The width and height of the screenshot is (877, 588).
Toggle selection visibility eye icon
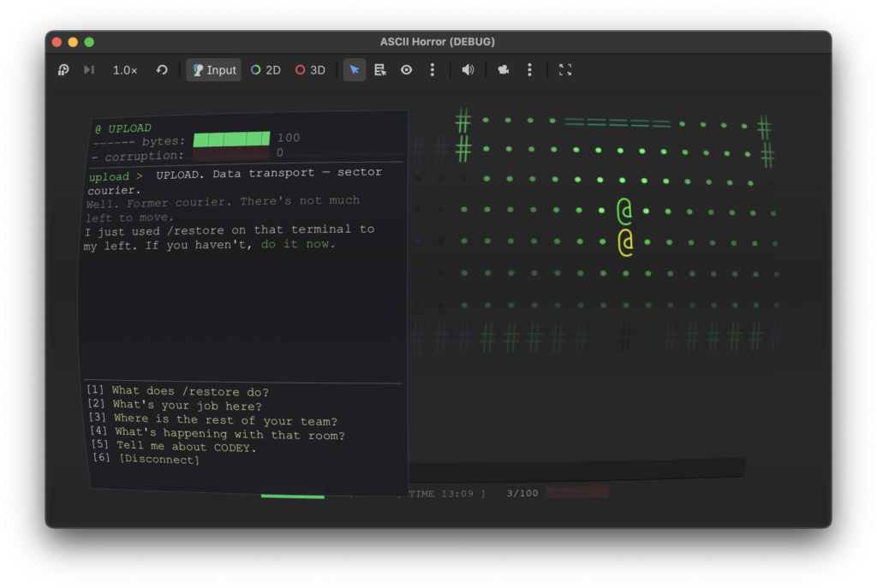[407, 70]
